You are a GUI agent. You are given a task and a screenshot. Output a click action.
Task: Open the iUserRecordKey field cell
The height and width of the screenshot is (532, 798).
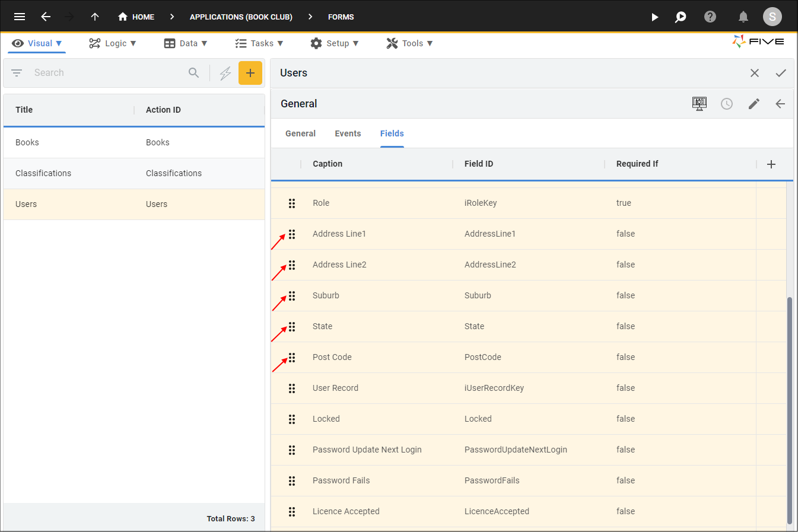pos(494,388)
